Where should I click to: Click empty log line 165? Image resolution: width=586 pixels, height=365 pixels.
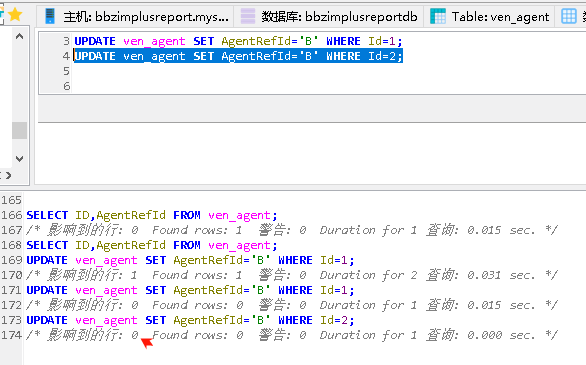[x=305, y=200]
